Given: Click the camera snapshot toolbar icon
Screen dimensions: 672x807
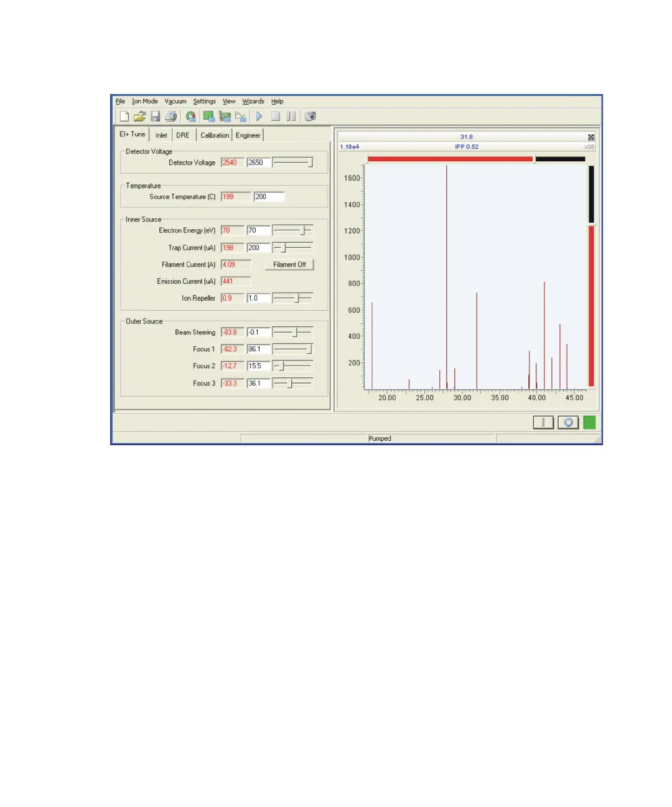Looking at the screenshot, I should 310,116.
